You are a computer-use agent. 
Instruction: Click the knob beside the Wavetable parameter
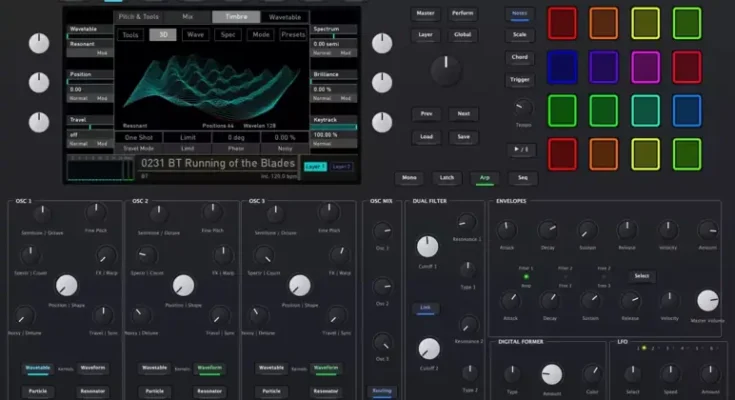[x=39, y=44]
